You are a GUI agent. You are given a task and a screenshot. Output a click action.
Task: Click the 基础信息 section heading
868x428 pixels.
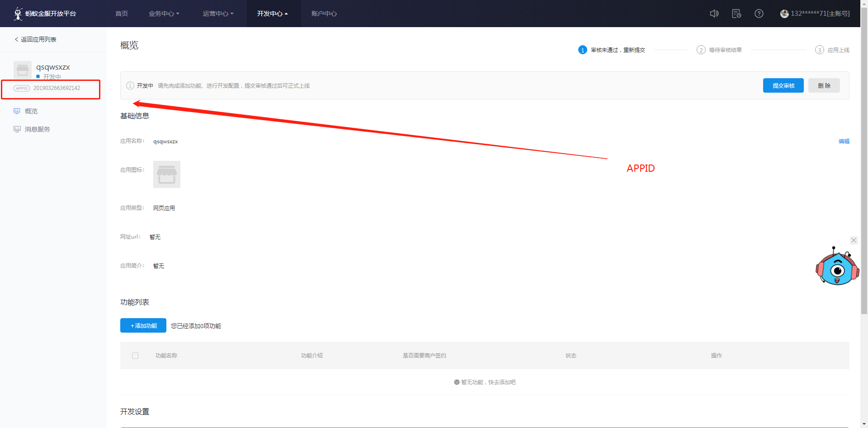pos(135,116)
